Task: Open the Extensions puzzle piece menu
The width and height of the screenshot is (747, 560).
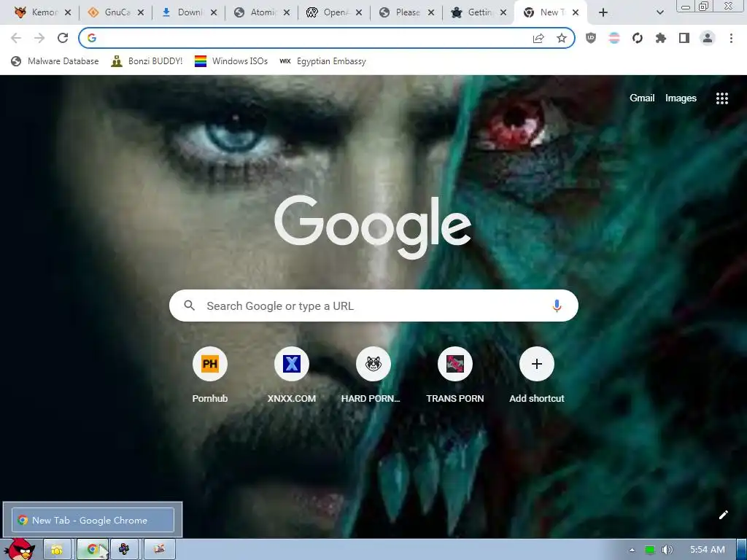Action: 661,38
